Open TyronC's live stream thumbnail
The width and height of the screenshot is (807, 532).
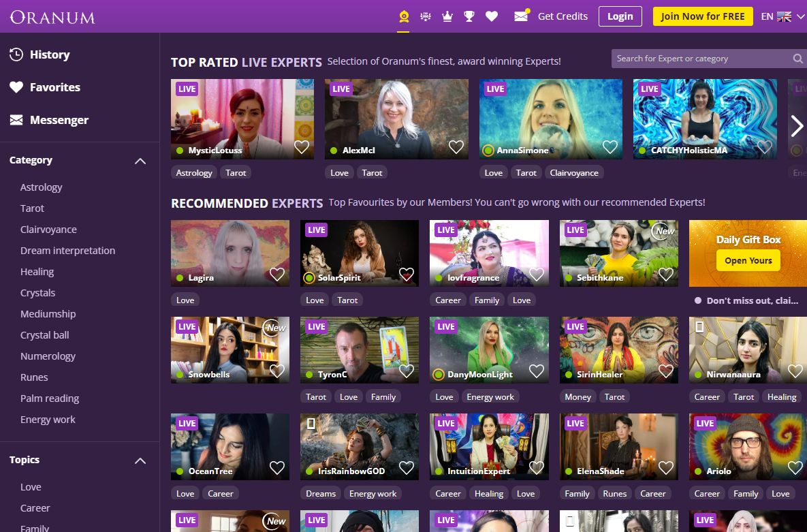(x=360, y=350)
